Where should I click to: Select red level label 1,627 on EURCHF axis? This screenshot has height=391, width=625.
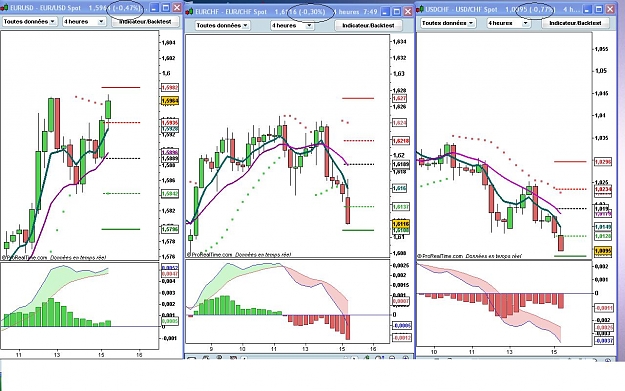click(x=400, y=98)
